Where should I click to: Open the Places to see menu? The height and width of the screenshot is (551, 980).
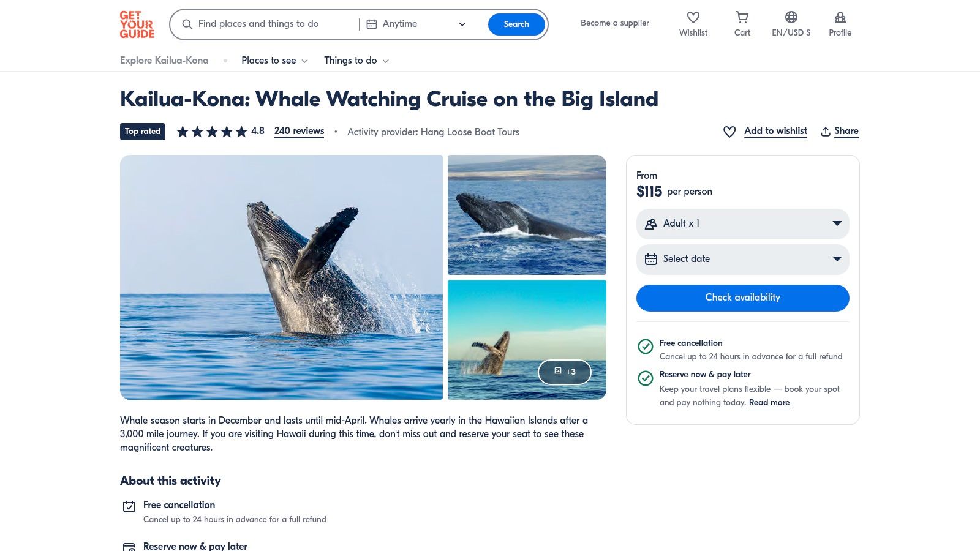(269, 60)
